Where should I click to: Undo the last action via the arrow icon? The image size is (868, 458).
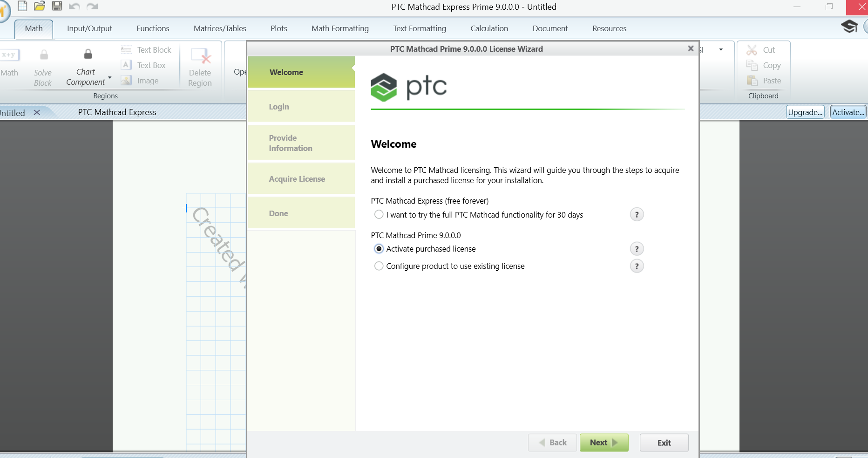tap(74, 6)
